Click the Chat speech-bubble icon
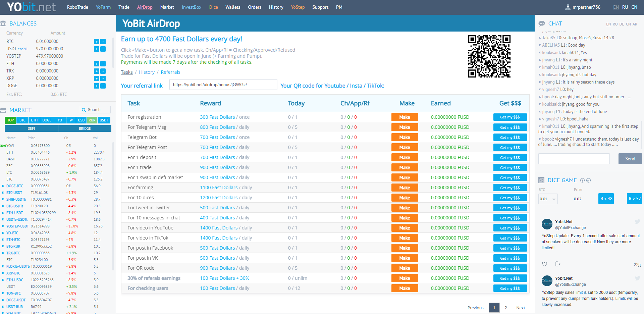Image resolution: width=644 pixels, height=314 pixels. pos(542,23)
